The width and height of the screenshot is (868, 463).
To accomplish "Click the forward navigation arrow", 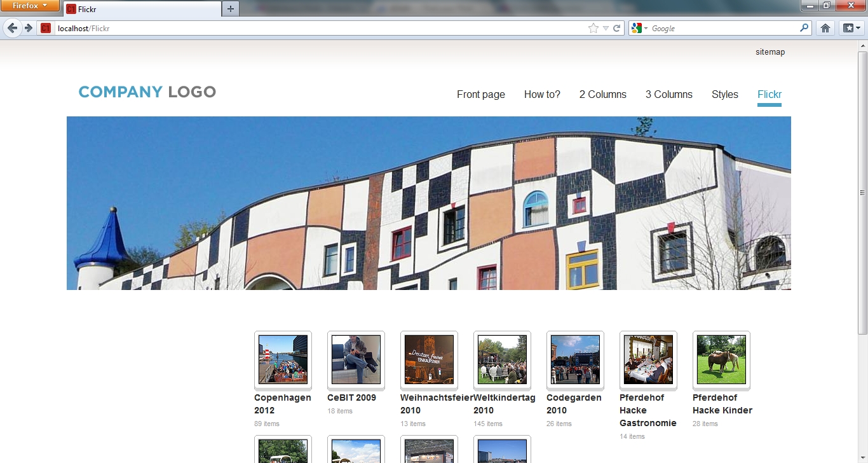I will [x=29, y=28].
